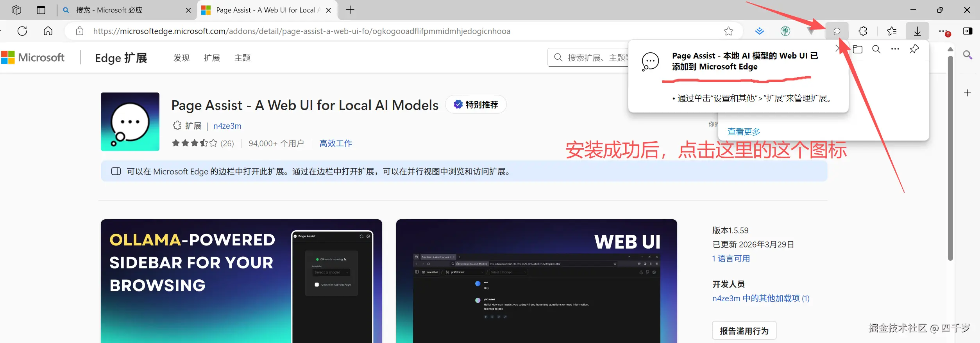
Task: Go to the Edge 扩展 store home
Action: click(x=121, y=58)
